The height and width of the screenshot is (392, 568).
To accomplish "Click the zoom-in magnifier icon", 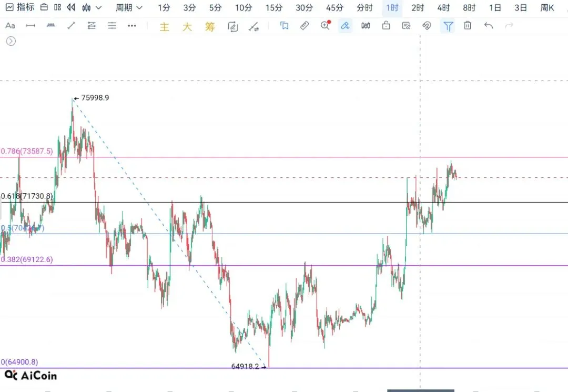I will click(326, 25).
